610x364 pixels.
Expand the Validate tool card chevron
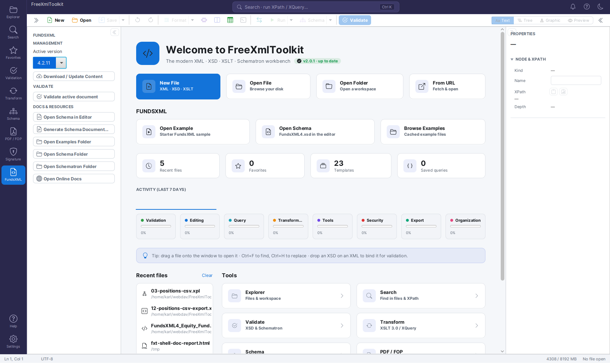pos(342,326)
